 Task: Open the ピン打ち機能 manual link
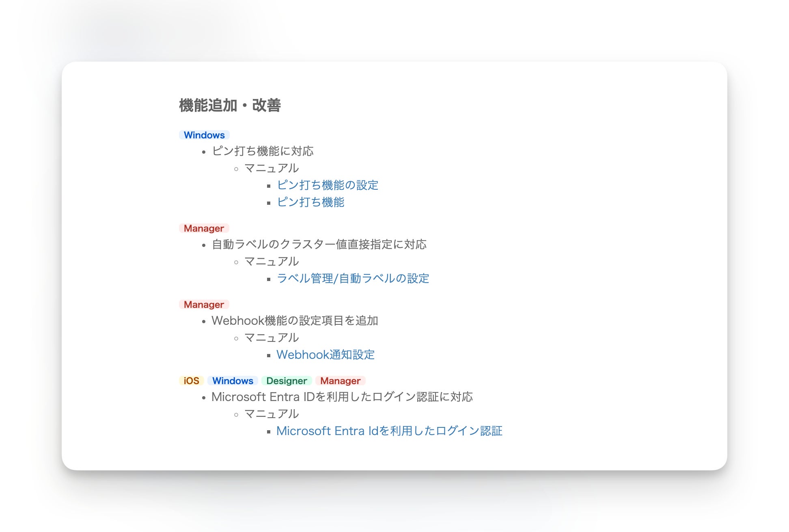click(x=310, y=202)
